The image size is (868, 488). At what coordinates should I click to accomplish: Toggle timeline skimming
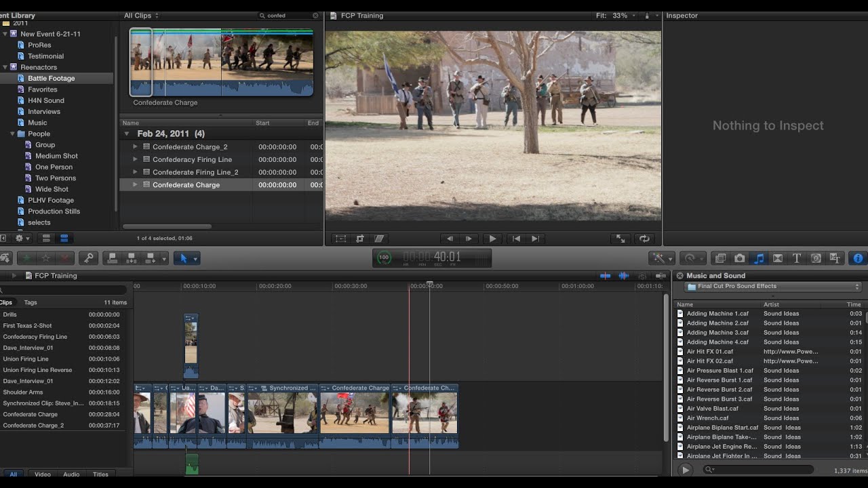(605, 276)
